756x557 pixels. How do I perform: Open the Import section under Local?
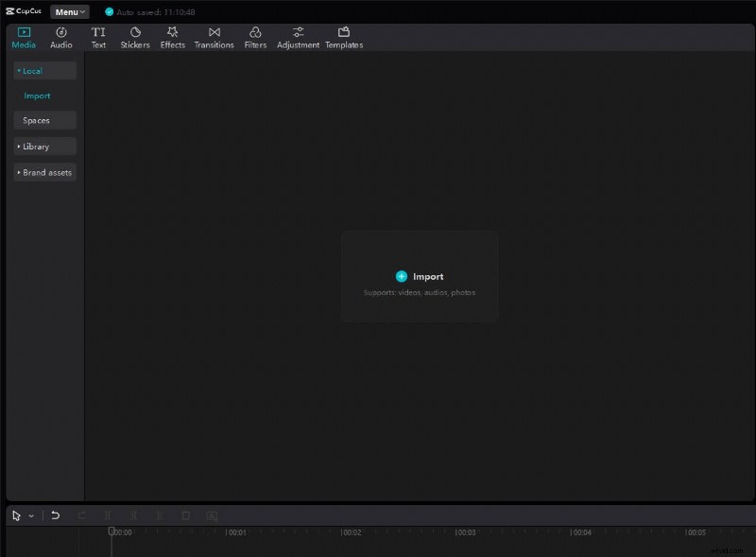pos(37,95)
